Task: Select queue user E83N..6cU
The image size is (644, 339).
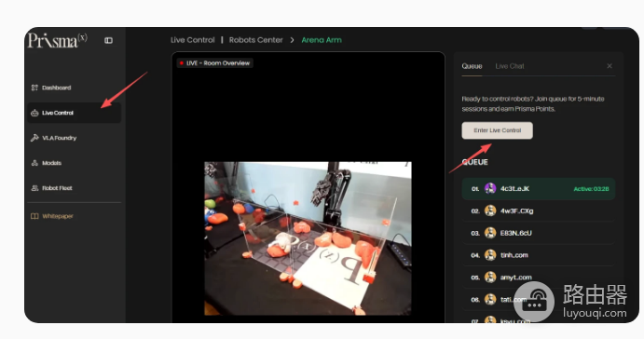Action: 539,233
